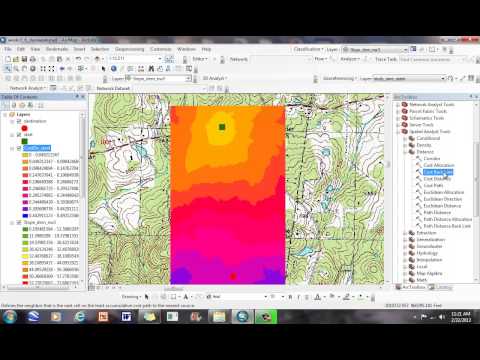480x360 pixels.
Task: Click the Save map document icon
Action: pos(24,59)
